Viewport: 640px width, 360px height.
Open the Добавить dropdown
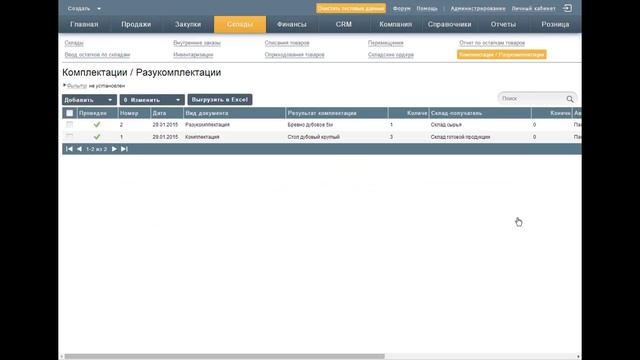[x=89, y=100]
